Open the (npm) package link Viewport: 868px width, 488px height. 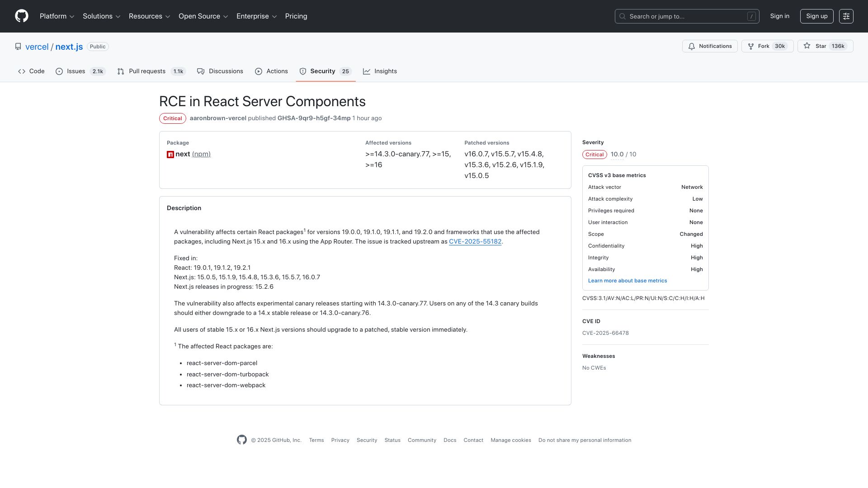pyautogui.click(x=201, y=155)
